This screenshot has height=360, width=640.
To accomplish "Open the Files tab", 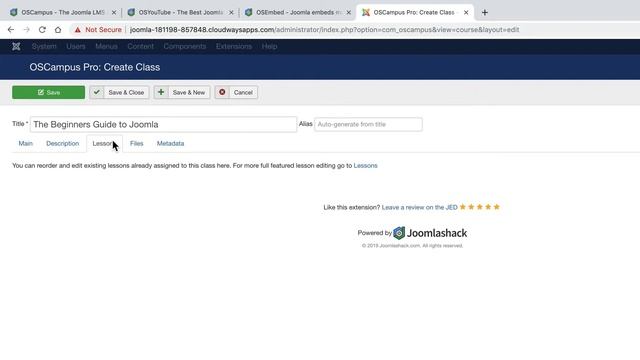I will click(136, 144).
